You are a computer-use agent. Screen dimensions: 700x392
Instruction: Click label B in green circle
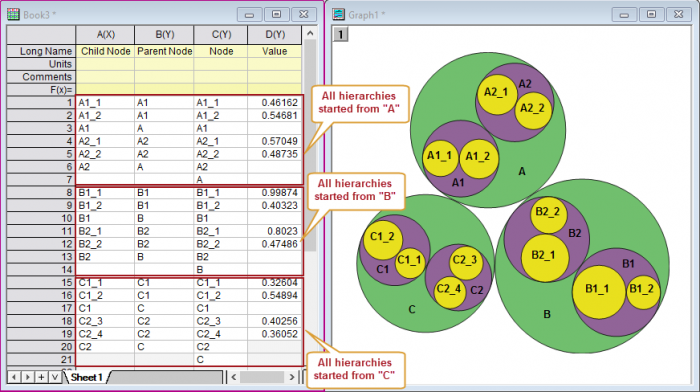point(547,314)
